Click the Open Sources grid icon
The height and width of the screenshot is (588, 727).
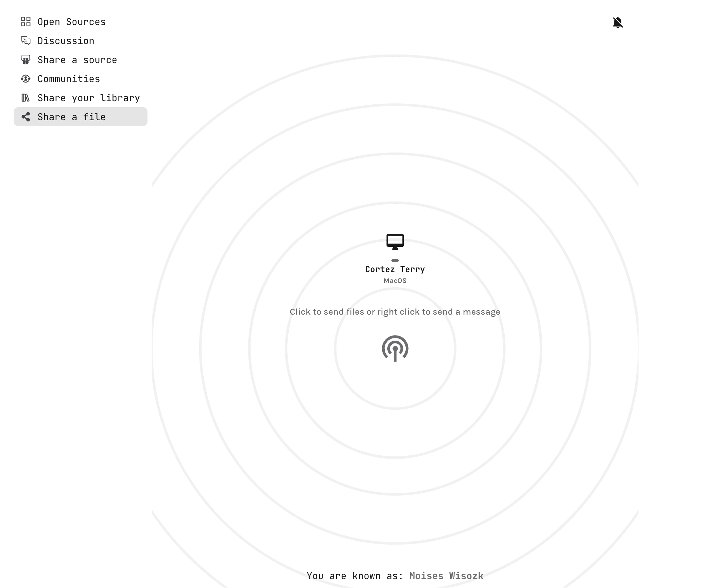click(26, 22)
